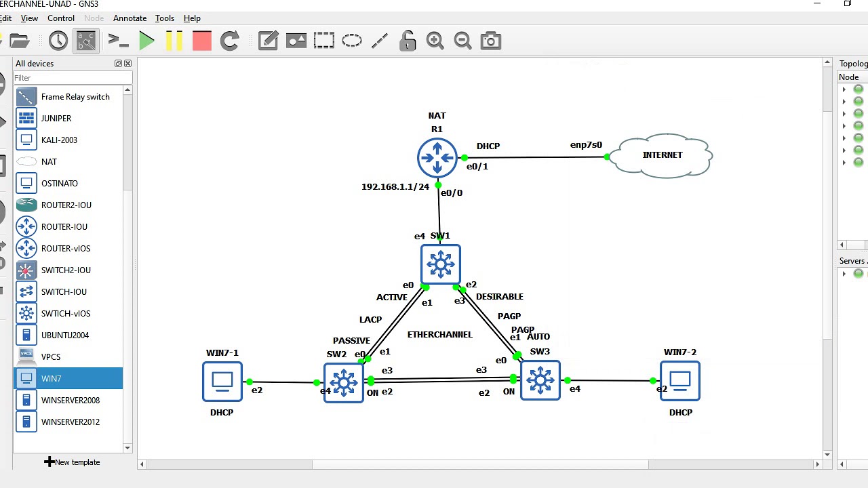Image resolution: width=868 pixels, height=488 pixels.
Task: Expand fifth node in Topology summary
Action: click(844, 138)
